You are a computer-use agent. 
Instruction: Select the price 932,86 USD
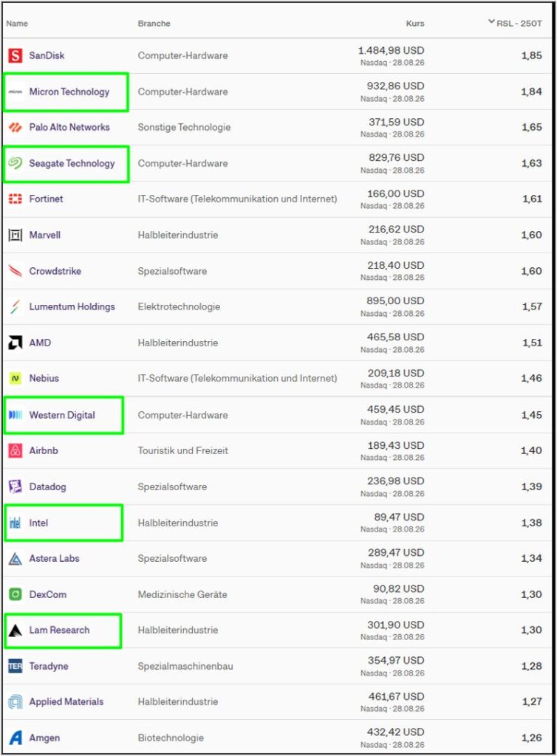point(396,86)
